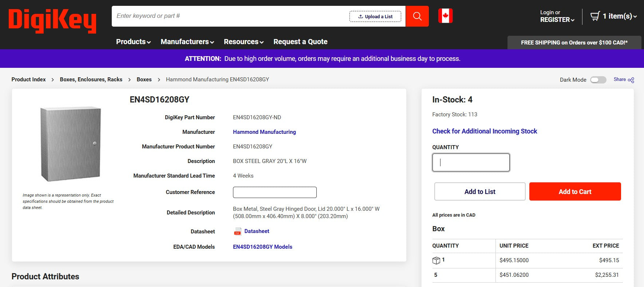Viewport: 644px width, 287px height.
Task: Open the EN4SD16208GY Models link
Action: point(262,247)
